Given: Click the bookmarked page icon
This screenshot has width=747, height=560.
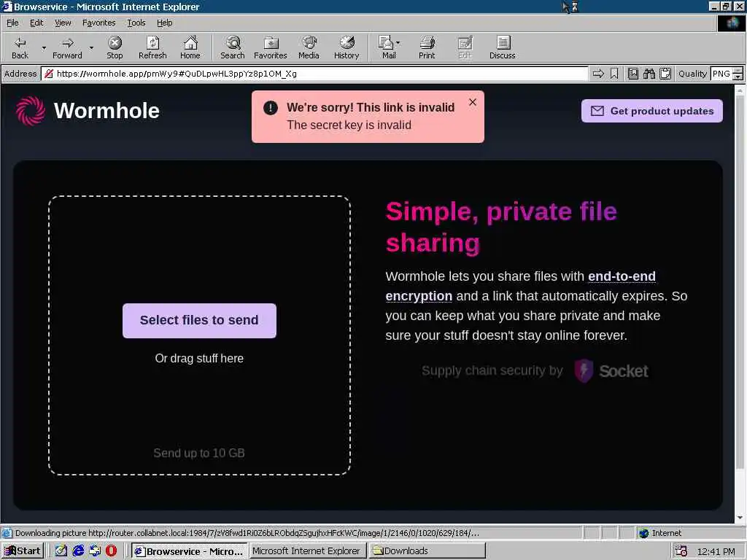Looking at the screenshot, I should click(632, 74).
